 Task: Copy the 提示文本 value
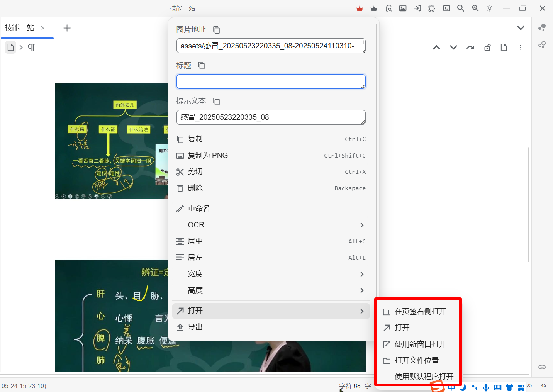pos(217,101)
